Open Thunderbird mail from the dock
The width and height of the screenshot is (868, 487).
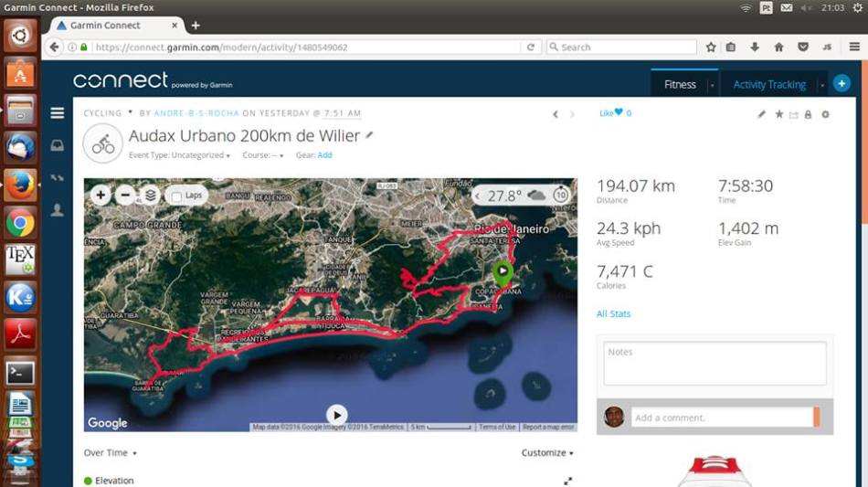point(20,148)
